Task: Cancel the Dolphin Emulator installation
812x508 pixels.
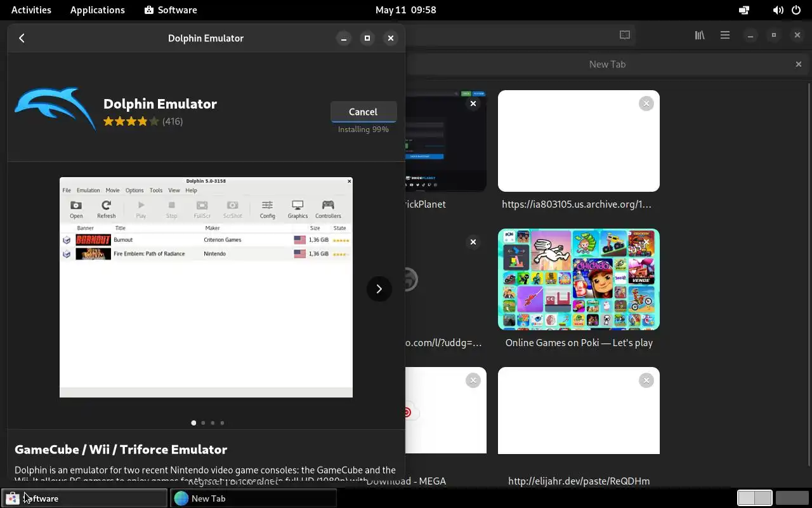Action: click(x=363, y=112)
